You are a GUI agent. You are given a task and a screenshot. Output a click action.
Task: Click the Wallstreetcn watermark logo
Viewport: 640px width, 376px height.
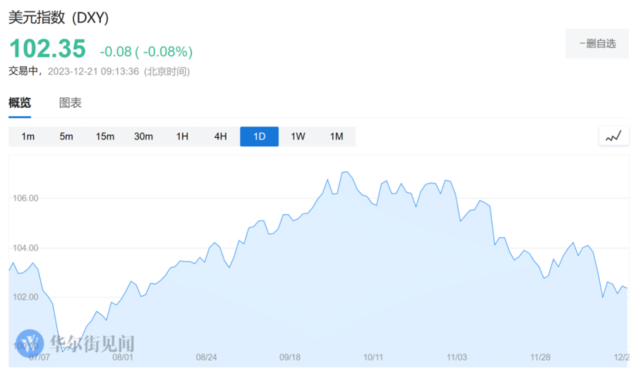[30, 343]
